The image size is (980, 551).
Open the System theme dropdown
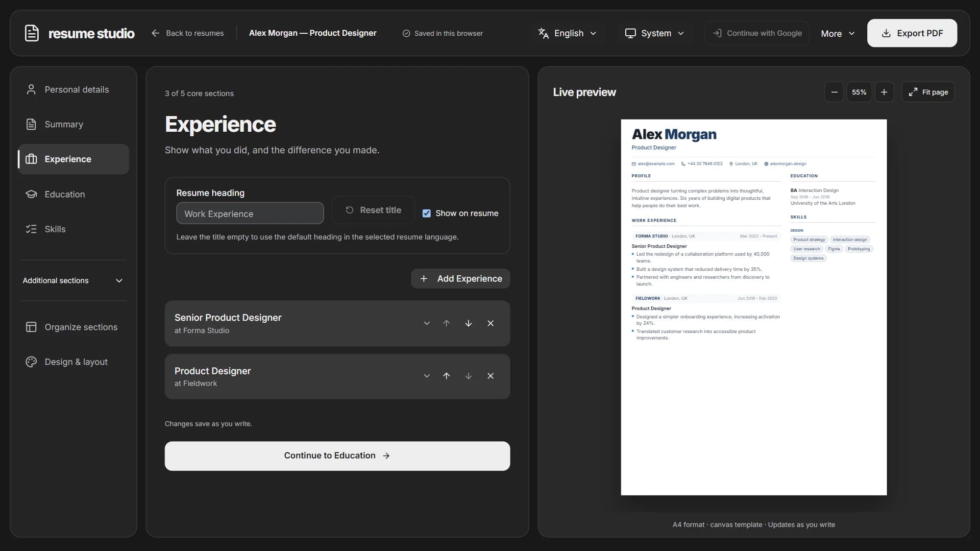pyautogui.click(x=654, y=33)
